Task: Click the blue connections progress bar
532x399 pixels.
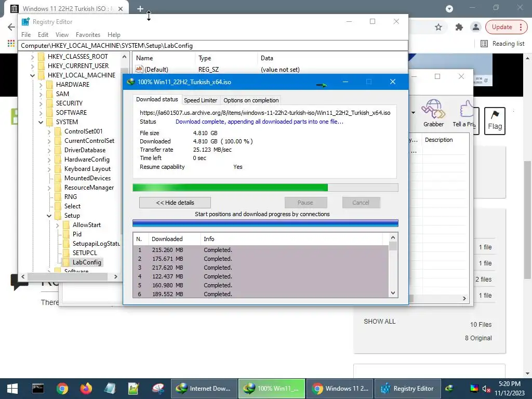Action: point(265,223)
